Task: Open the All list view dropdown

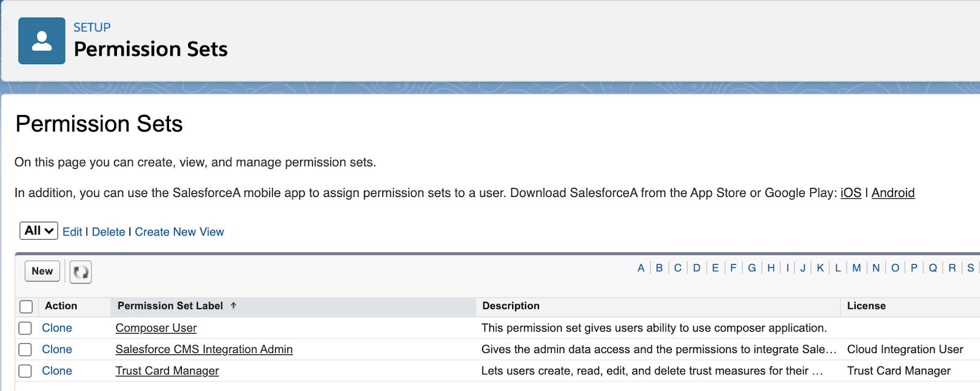Action: (38, 231)
